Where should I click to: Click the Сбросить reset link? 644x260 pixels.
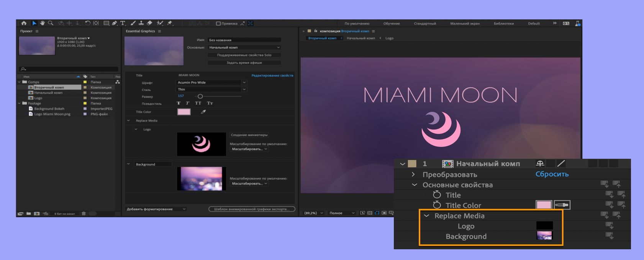(x=552, y=174)
